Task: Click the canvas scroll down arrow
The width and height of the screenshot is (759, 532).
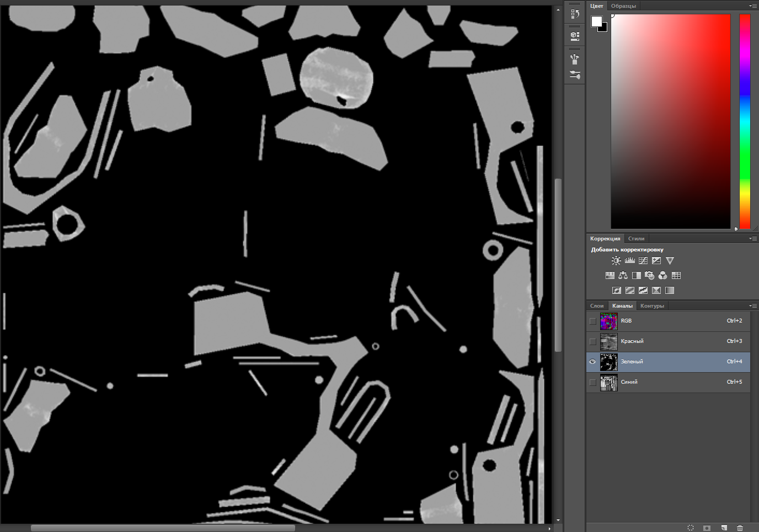Action: coord(558,520)
